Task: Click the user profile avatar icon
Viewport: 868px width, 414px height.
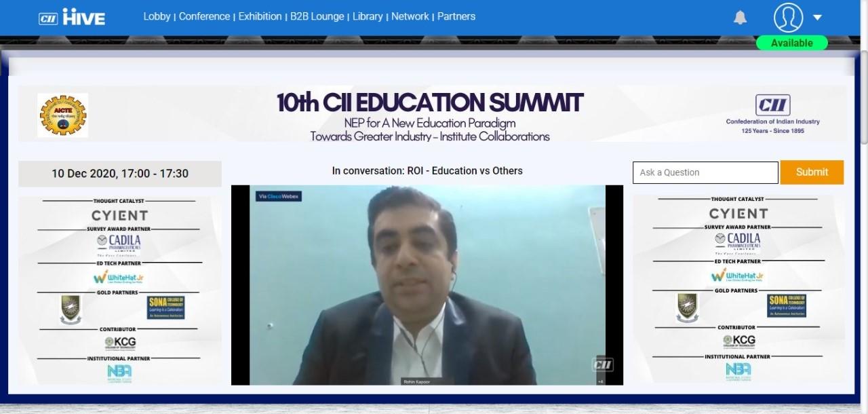Action: point(788,18)
